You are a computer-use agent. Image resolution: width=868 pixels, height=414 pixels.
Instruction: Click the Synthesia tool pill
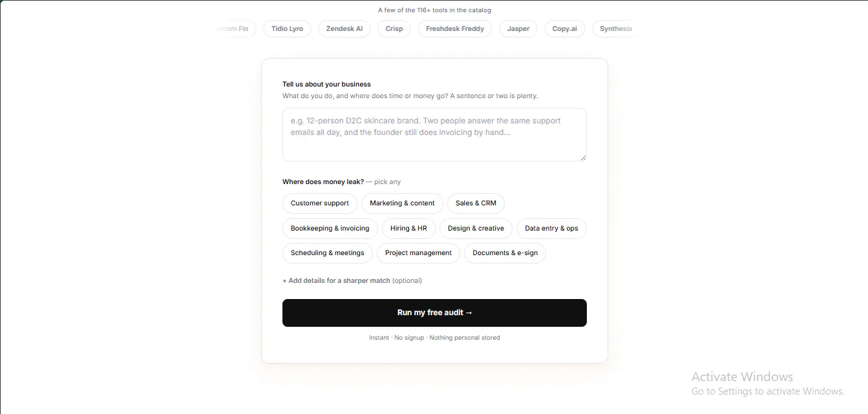point(614,29)
